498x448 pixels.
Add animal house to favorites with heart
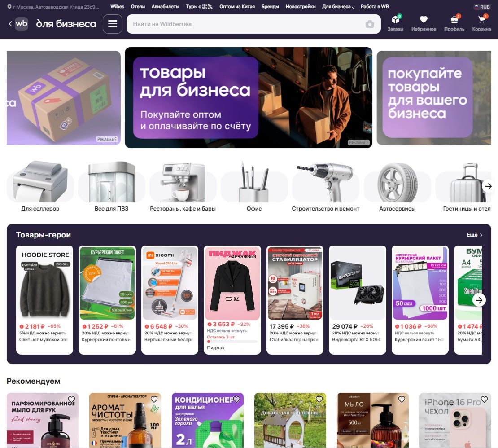click(x=319, y=400)
